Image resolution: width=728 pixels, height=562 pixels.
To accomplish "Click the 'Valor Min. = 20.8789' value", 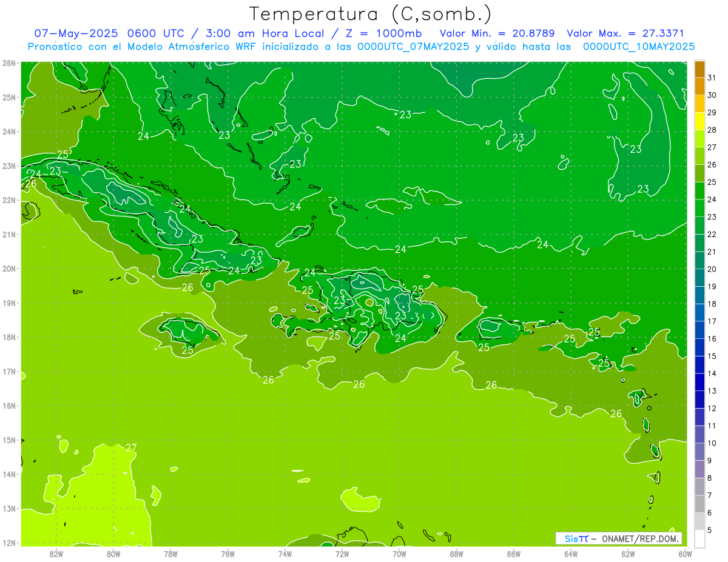I will tap(497, 33).
